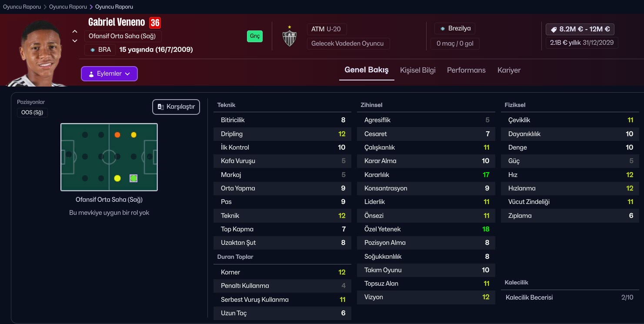Select the green highlighted pitch position dot

[x=133, y=178]
